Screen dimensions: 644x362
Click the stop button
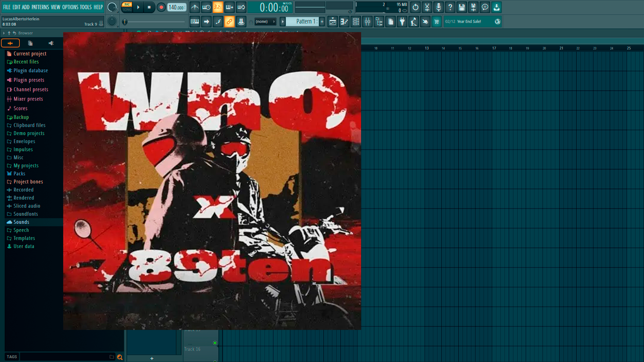click(x=149, y=7)
